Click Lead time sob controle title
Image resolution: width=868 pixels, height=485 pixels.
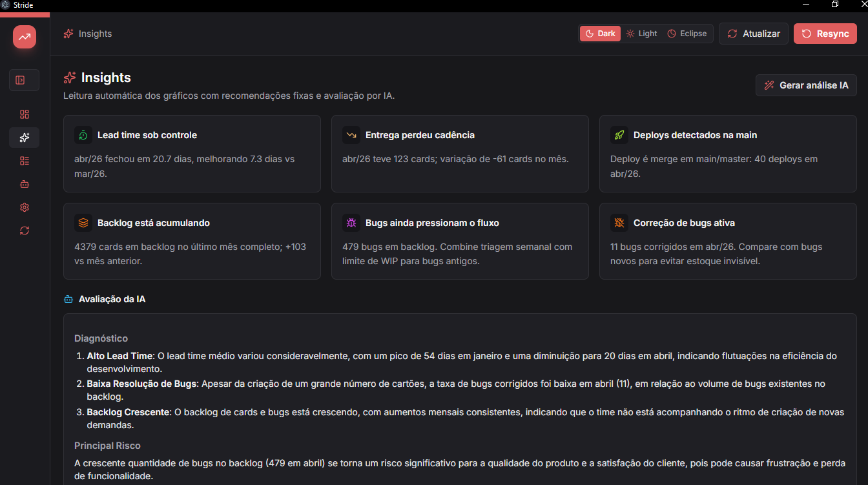[x=147, y=135]
